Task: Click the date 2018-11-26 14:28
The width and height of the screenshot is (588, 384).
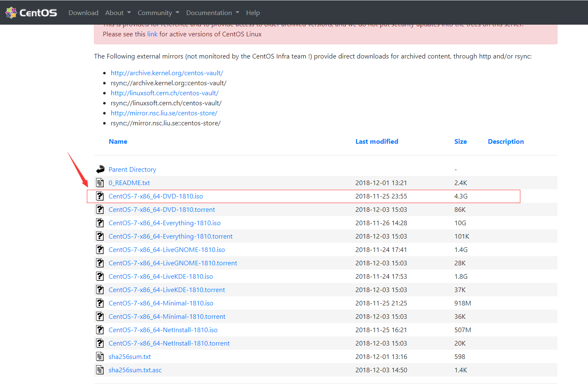Action: pos(381,223)
